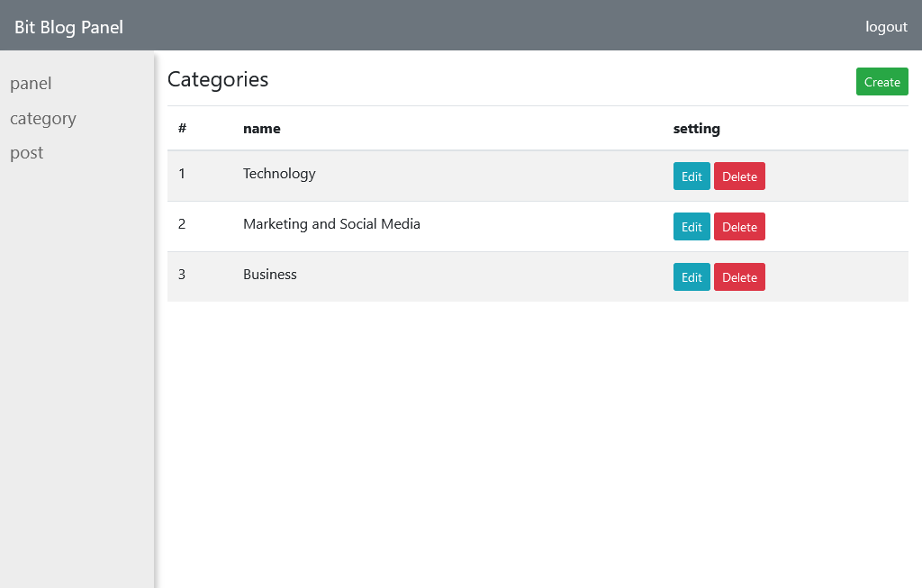Click the setting column header

pos(696,129)
